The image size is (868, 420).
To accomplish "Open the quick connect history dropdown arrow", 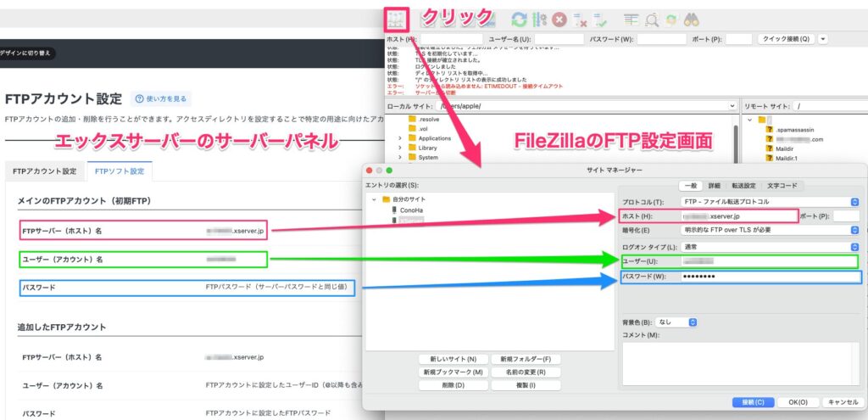I will point(823,39).
